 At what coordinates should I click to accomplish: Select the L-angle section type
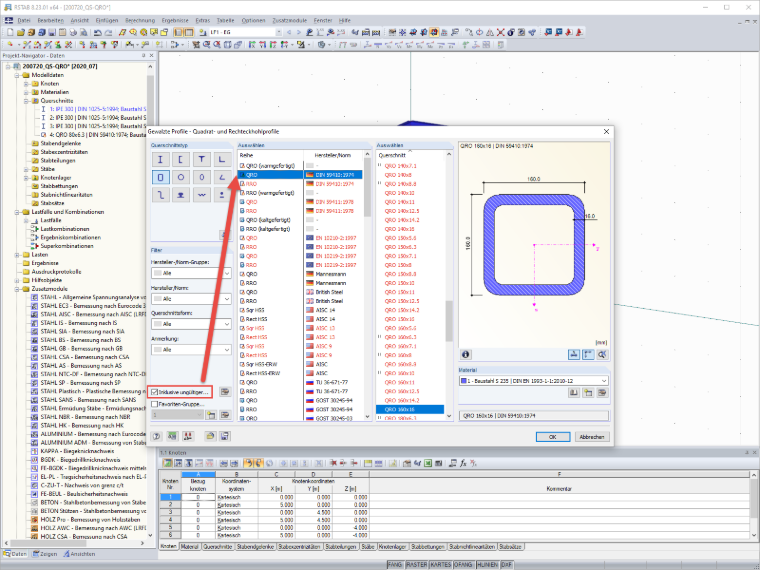click(x=222, y=159)
